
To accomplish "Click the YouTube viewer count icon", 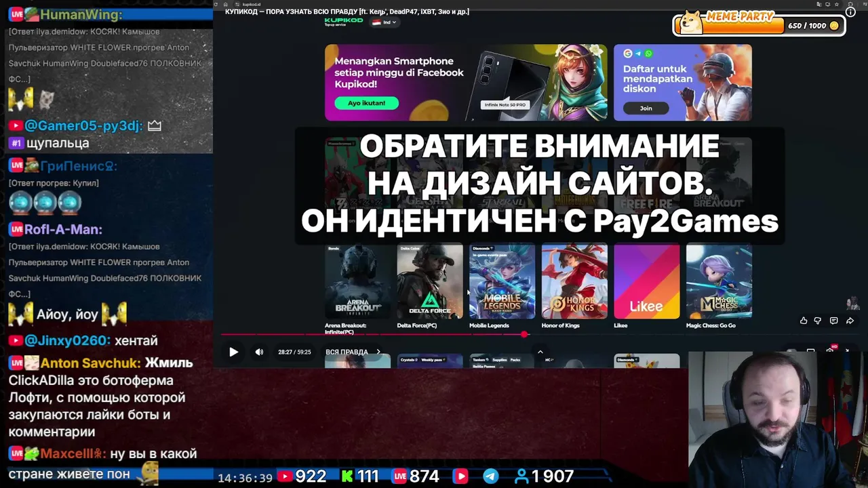I will point(285,476).
